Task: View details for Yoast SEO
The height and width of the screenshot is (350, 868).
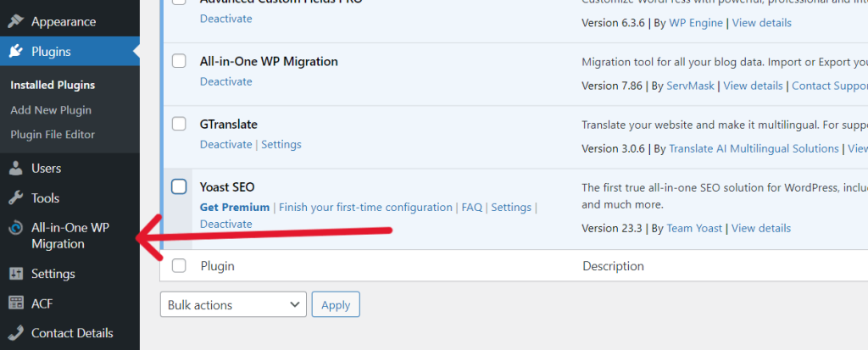Action: point(761,228)
